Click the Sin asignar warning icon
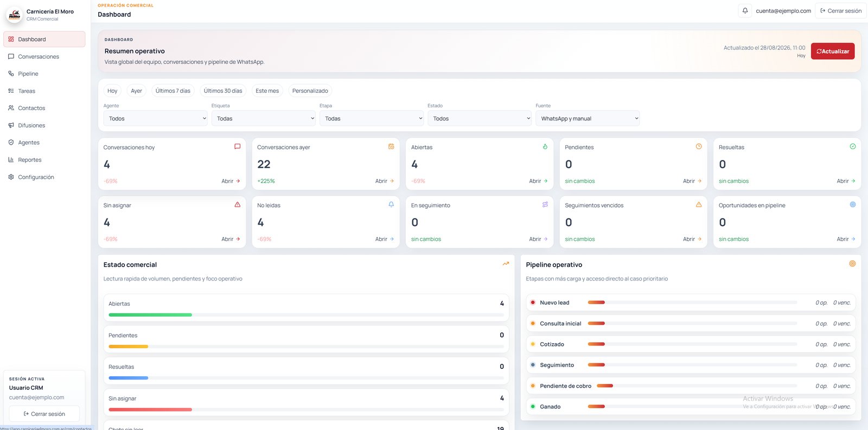868x430 pixels. tap(237, 204)
